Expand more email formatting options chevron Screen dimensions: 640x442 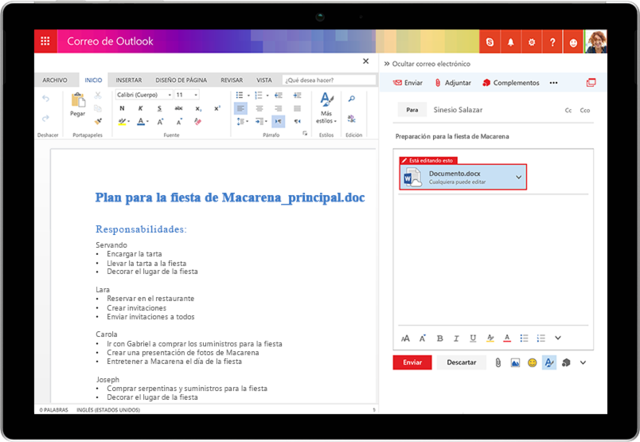pyautogui.click(x=558, y=338)
